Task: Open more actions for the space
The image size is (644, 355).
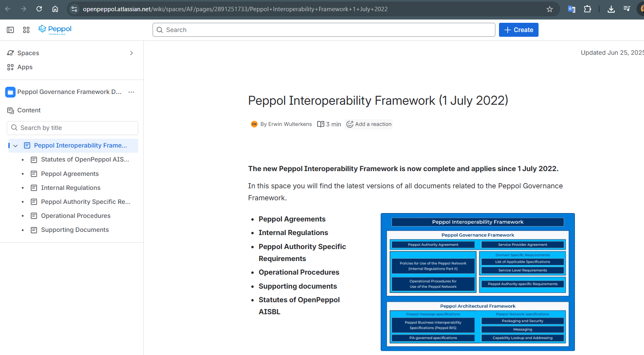Action: [x=131, y=92]
